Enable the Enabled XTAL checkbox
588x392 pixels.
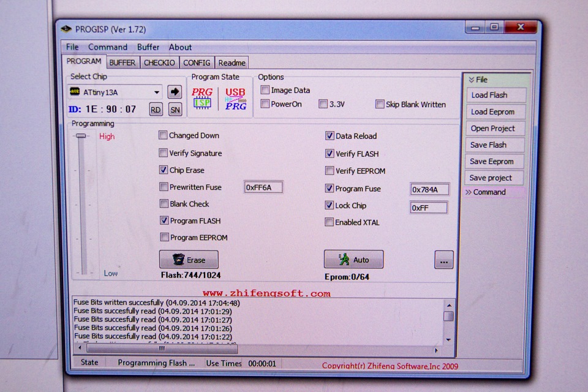pos(329,222)
